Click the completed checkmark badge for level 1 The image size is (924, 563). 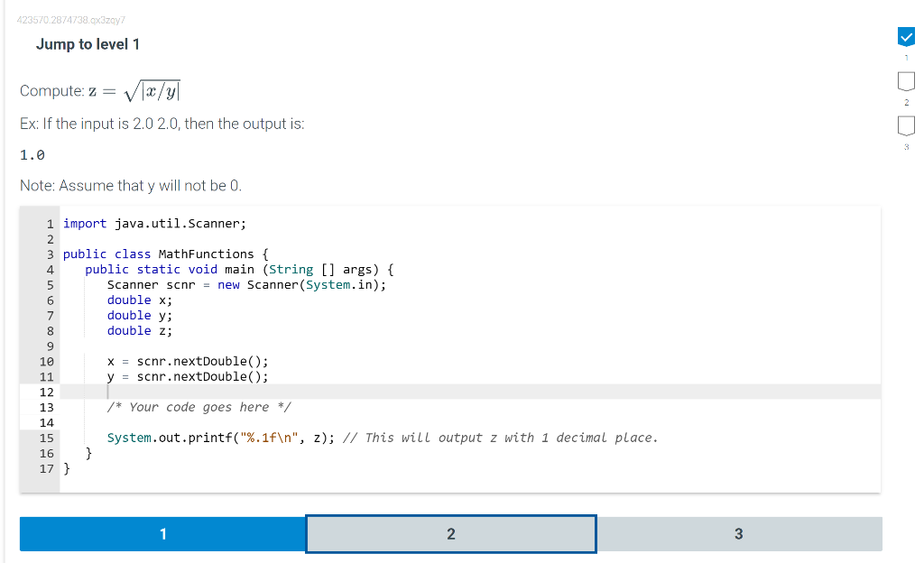point(905,37)
